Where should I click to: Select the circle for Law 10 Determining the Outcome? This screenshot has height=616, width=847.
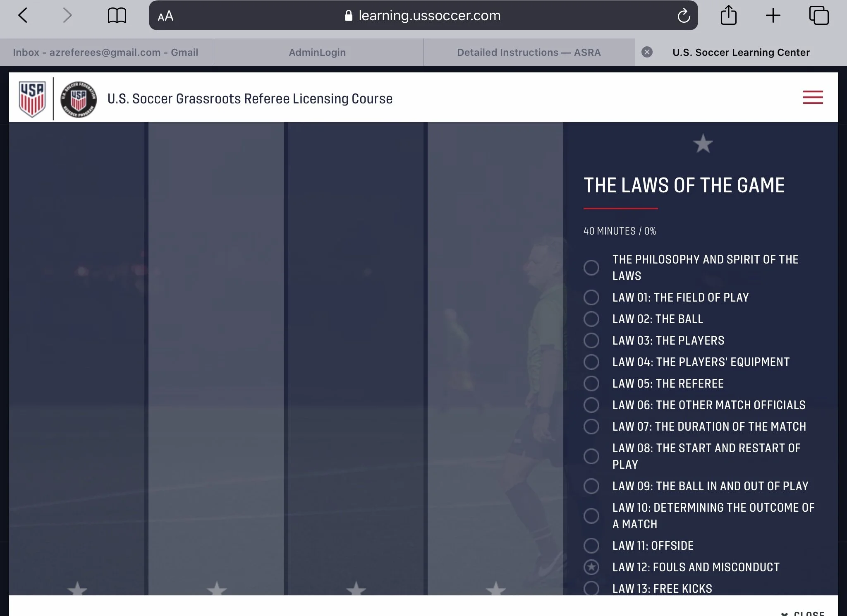coord(591,516)
